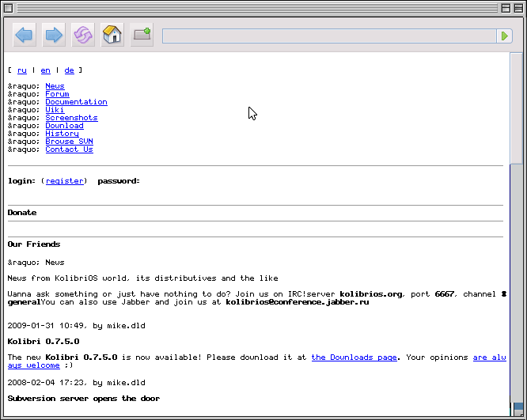This screenshot has height=420, width=527.
Task: Open the Contact Us link
Action: (69, 149)
